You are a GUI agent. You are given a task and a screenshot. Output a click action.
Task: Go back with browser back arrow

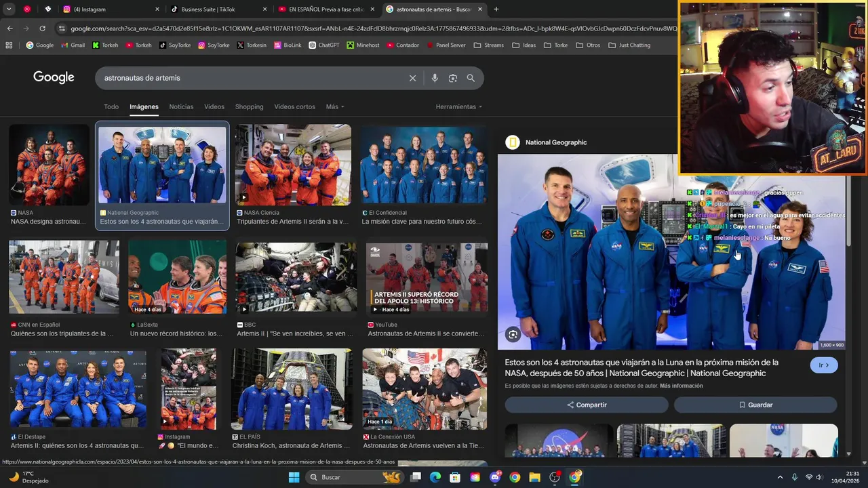pos(9,28)
